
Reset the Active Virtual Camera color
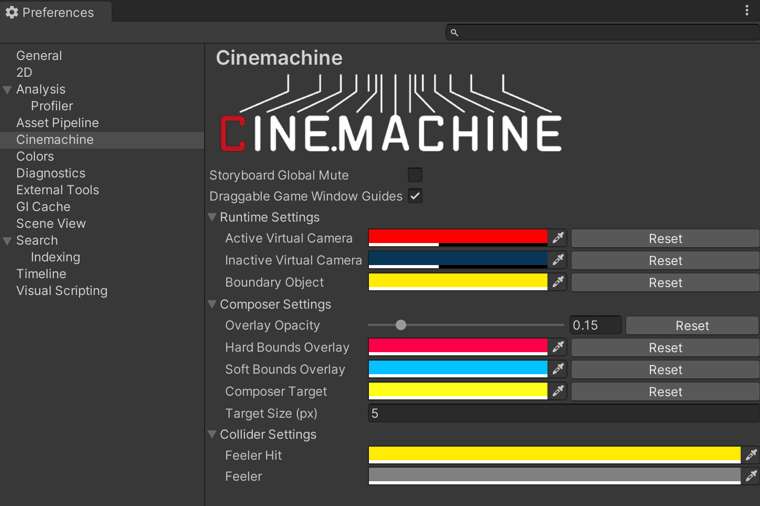[665, 238]
